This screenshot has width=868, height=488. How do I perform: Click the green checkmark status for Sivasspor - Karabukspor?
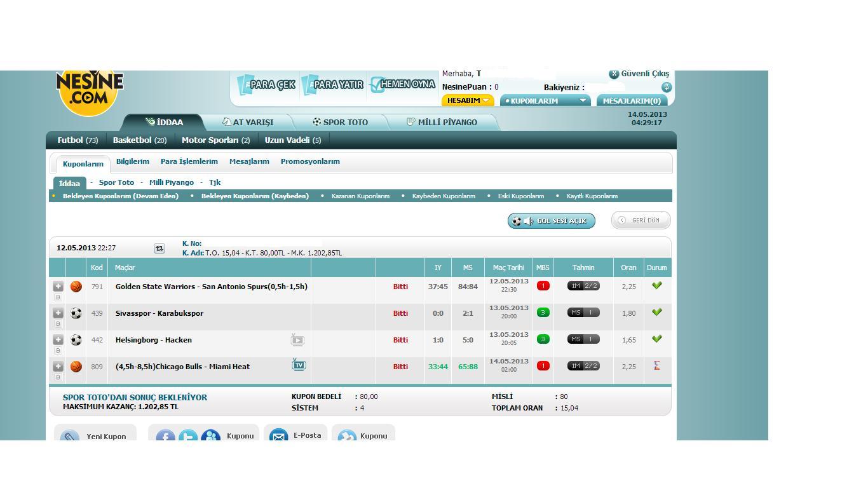[x=657, y=313]
